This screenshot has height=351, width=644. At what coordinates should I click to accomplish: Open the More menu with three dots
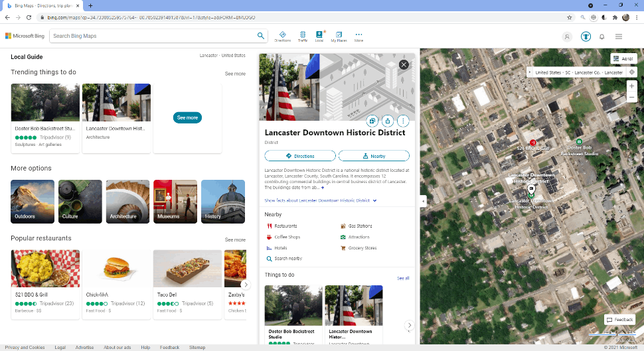click(359, 36)
